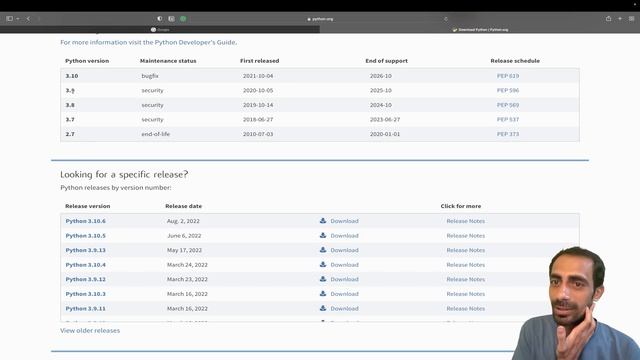Image resolution: width=640 pixels, height=360 pixels.
Task: Open the Python 3.9.11 release page
Action: 85,309
